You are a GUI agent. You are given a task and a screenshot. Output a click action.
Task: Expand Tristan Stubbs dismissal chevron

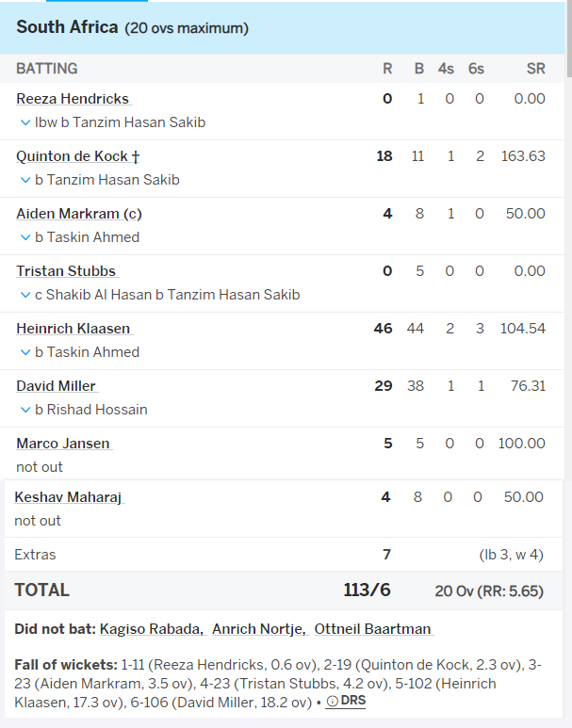pos(25,296)
